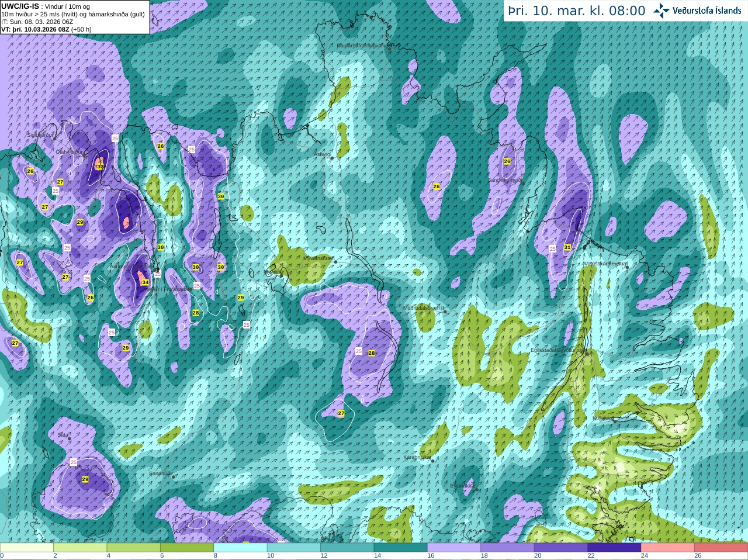The width and height of the screenshot is (748, 560).
Task: Click the 'IT: Sun. 08. 03. 2026 06Z' line
Action: (x=37, y=22)
